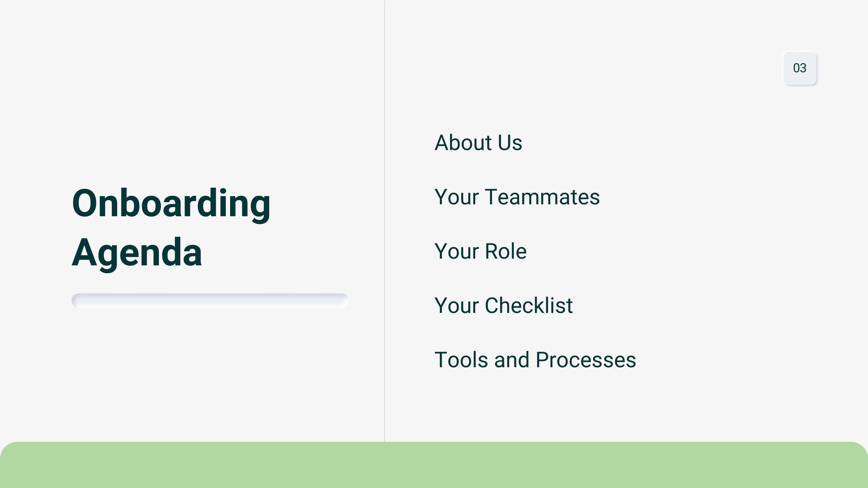Select the vertical divider line
Viewport: 868px width, 488px height.
(385, 221)
